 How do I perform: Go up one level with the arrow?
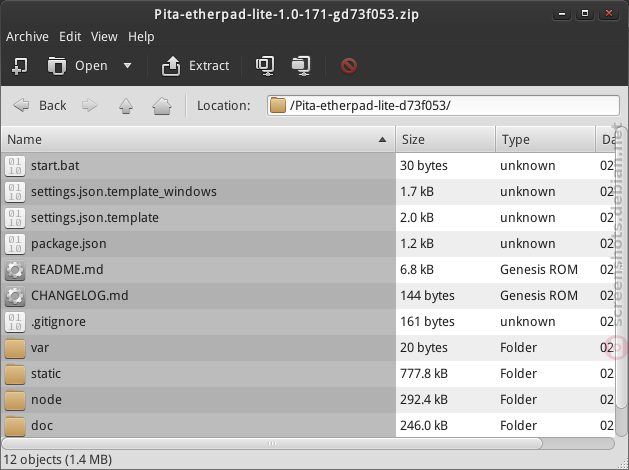tap(126, 106)
